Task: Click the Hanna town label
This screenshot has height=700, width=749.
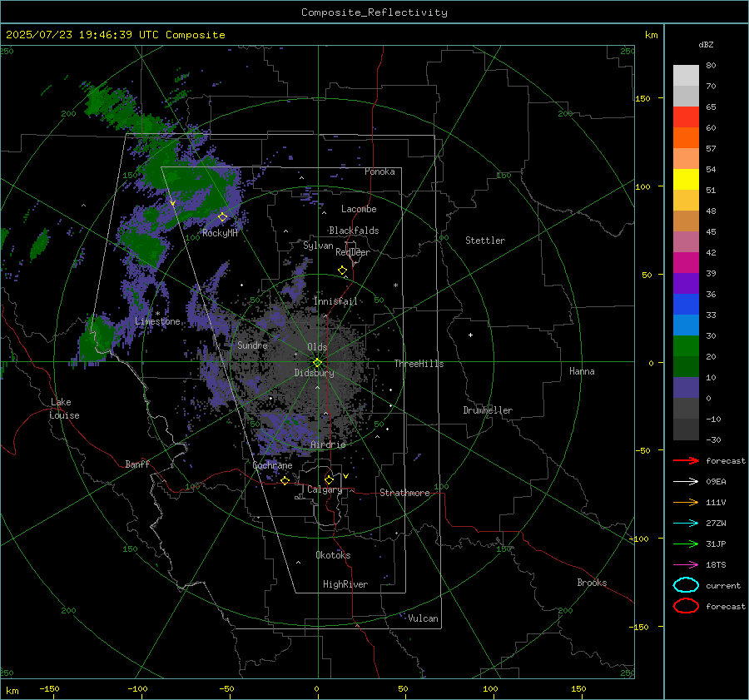Action: click(582, 371)
